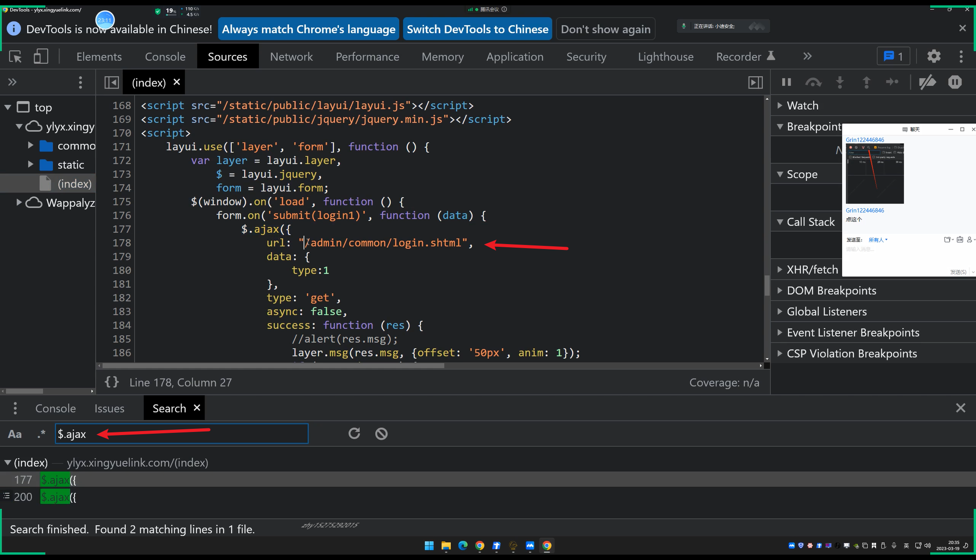Toggle match case Aa option
The width and height of the screenshot is (976, 560).
click(15, 434)
